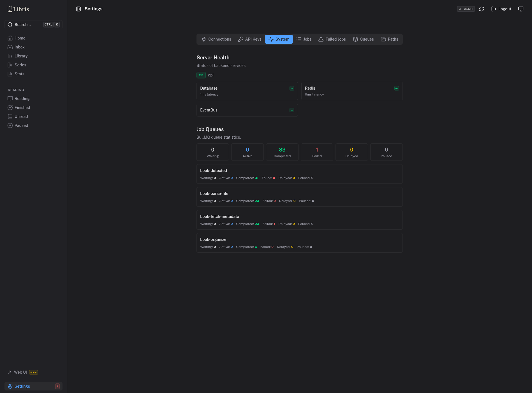Click the Series icon in sidebar
Screen dimensions: 532x393
coord(10,65)
